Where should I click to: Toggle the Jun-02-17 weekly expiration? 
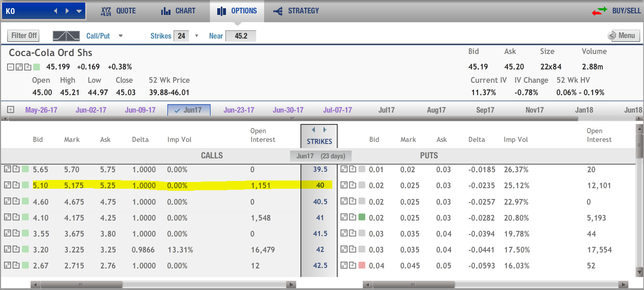(91, 110)
